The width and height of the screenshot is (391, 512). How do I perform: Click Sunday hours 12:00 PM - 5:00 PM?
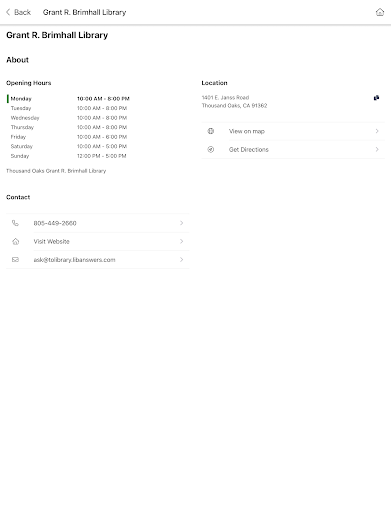tap(102, 156)
